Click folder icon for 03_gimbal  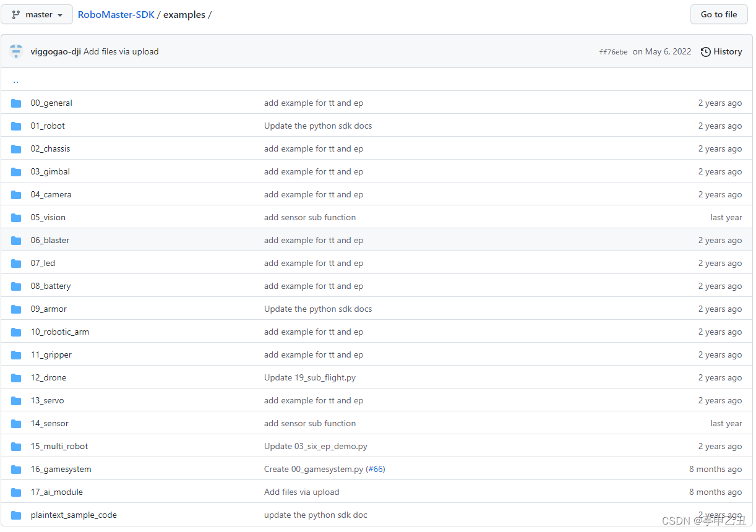coord(16,172)
